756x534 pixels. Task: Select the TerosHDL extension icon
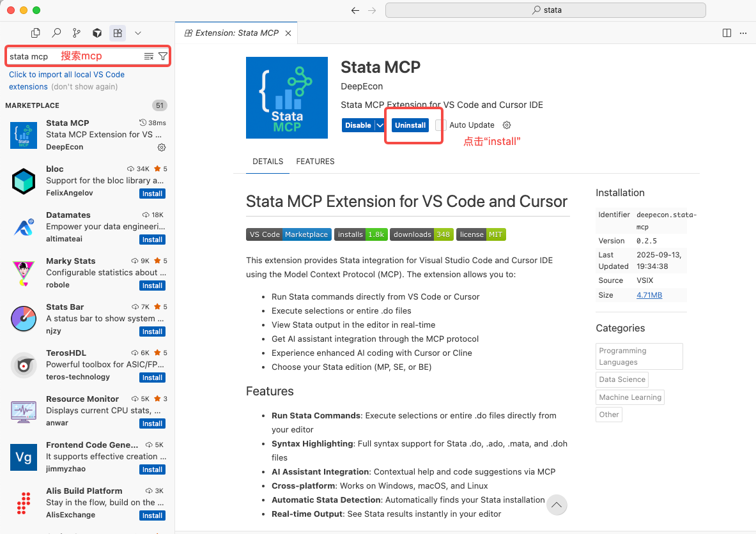coord(24,365)
